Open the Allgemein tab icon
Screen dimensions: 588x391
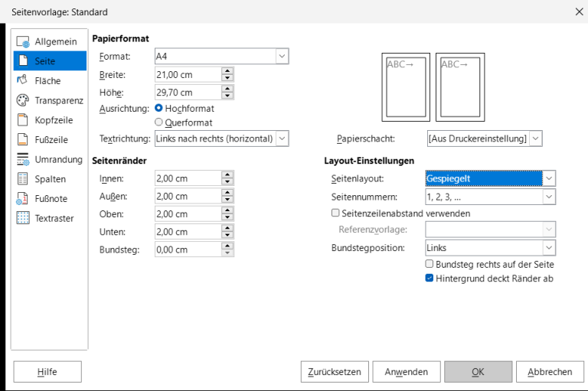22,41
